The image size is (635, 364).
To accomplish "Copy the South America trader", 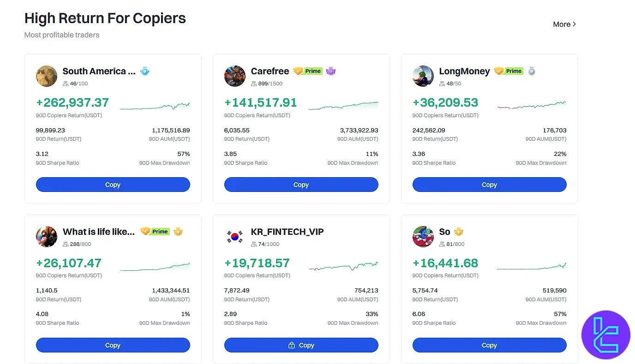I will coord(113,185).
